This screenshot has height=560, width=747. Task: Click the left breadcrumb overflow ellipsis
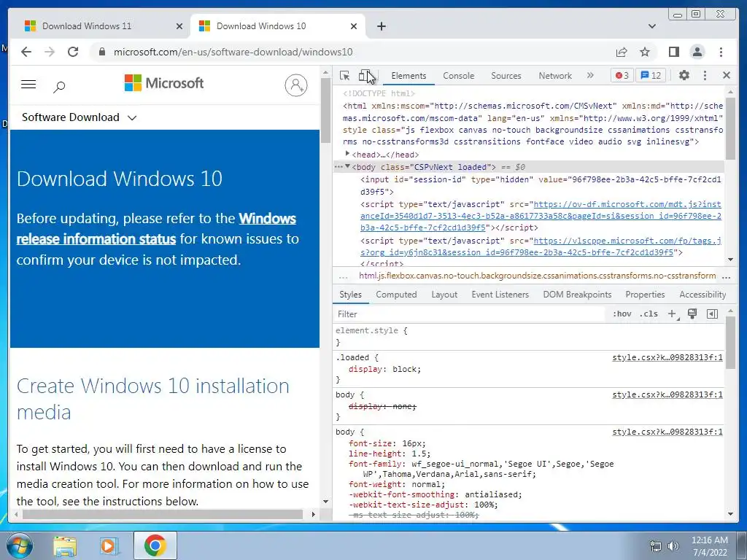(x=343, y=276)
